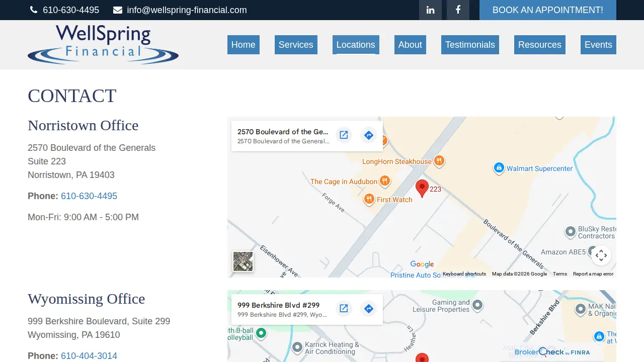Open the About menu item
644x362 pixels.
pos(410,45)
